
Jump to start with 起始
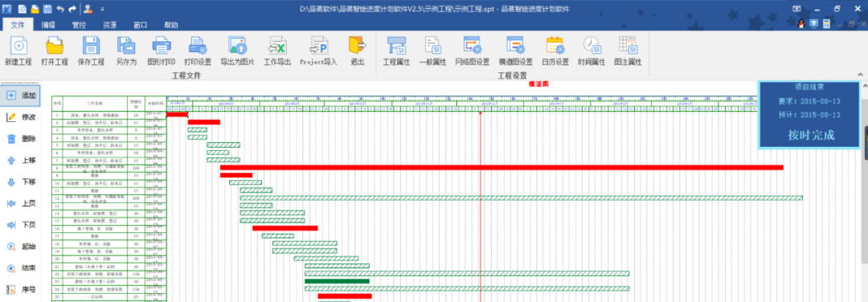coord(20,247)
